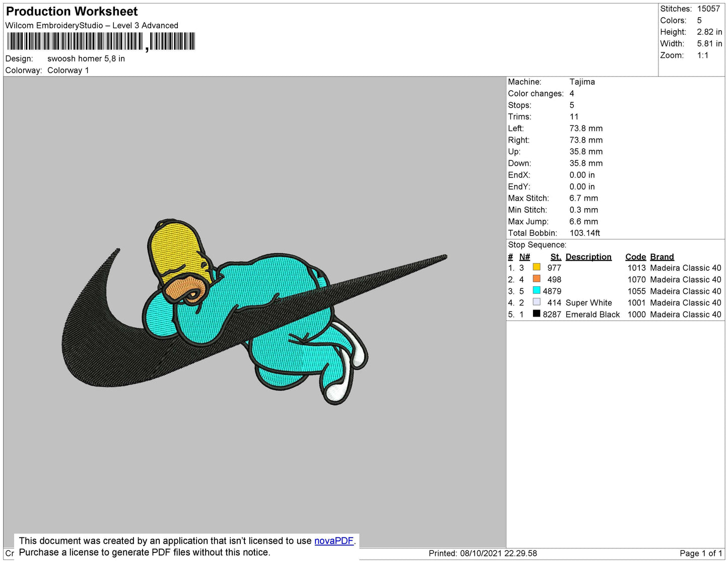The image size is (728, 563).
Task: Click the 'Brand' column header
Action: pyautogui.click(x=662, y=257)
